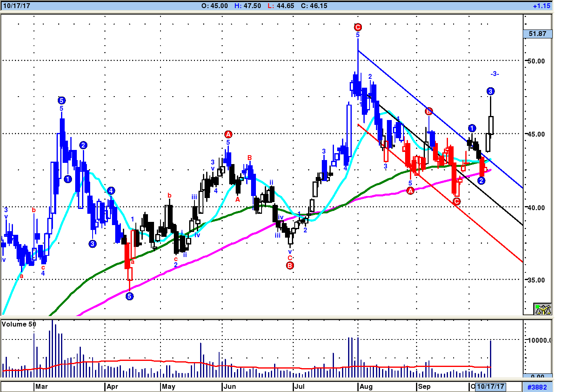The width and height of the screenshot is (566, 392).
Task: Select red circled B marker at July low
Action: pos(290,266)
